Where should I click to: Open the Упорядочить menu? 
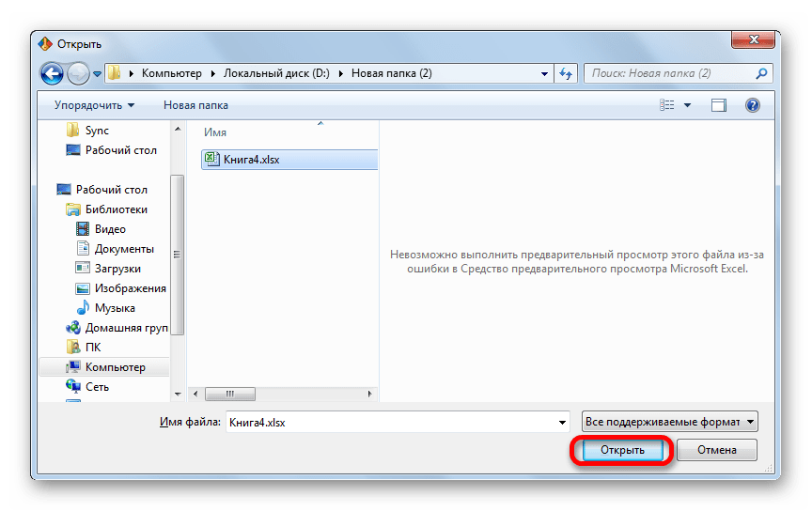click(x=94, y=105)
